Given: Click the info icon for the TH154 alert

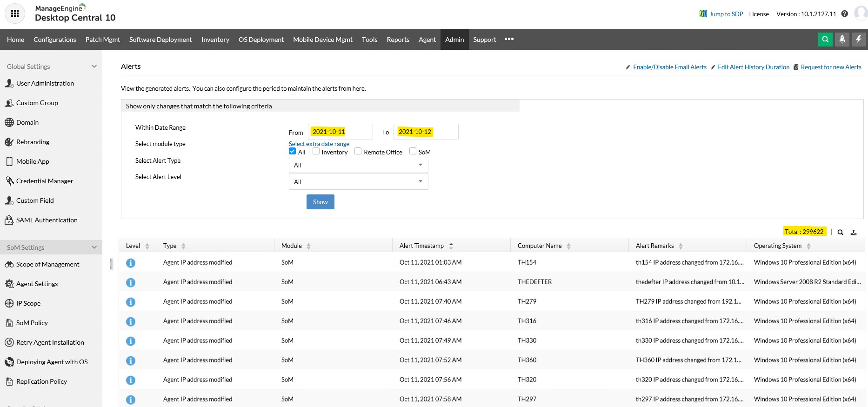Looking at the screenshot, I should [x=131, y=263].
